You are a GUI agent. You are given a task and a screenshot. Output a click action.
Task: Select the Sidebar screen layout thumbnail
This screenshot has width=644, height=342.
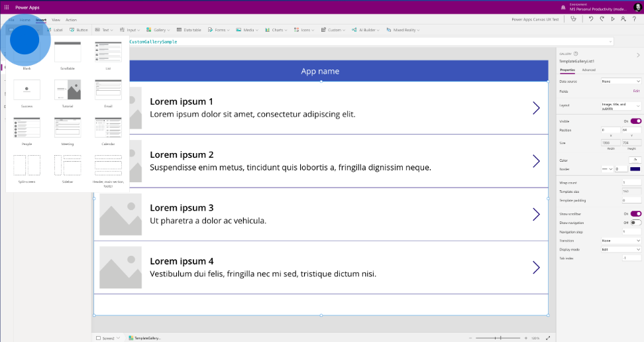click(68, 167)
